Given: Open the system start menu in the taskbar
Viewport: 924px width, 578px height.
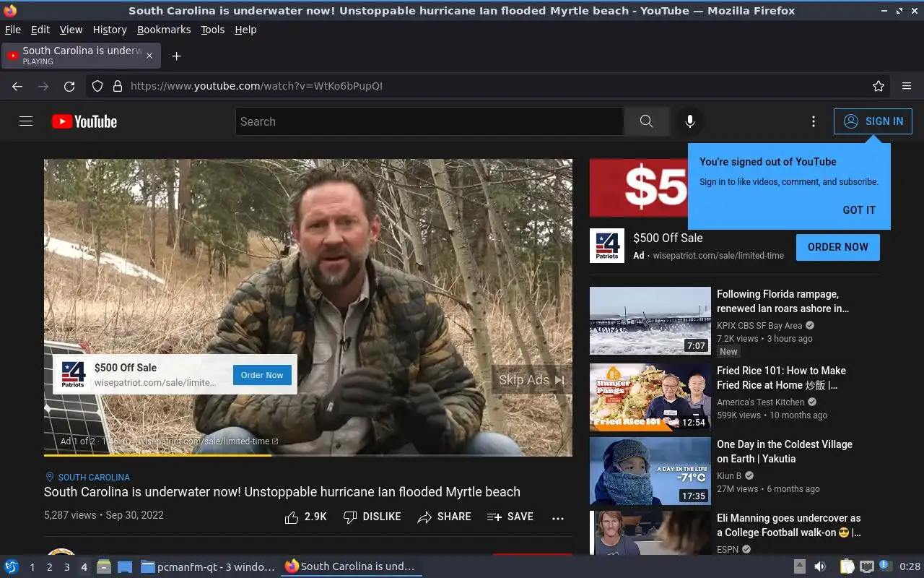Looking at the screenshot, I should click(x=12, y=566).
